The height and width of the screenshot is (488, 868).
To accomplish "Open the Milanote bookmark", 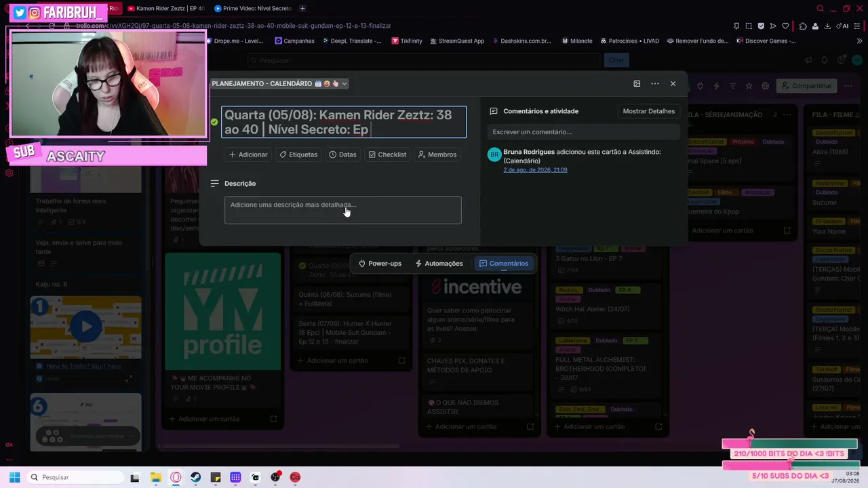I will coord(577,41).
